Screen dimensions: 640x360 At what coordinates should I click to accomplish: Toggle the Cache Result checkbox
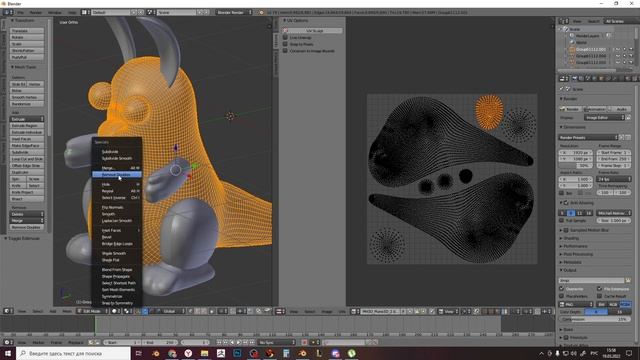pos(600,296)
